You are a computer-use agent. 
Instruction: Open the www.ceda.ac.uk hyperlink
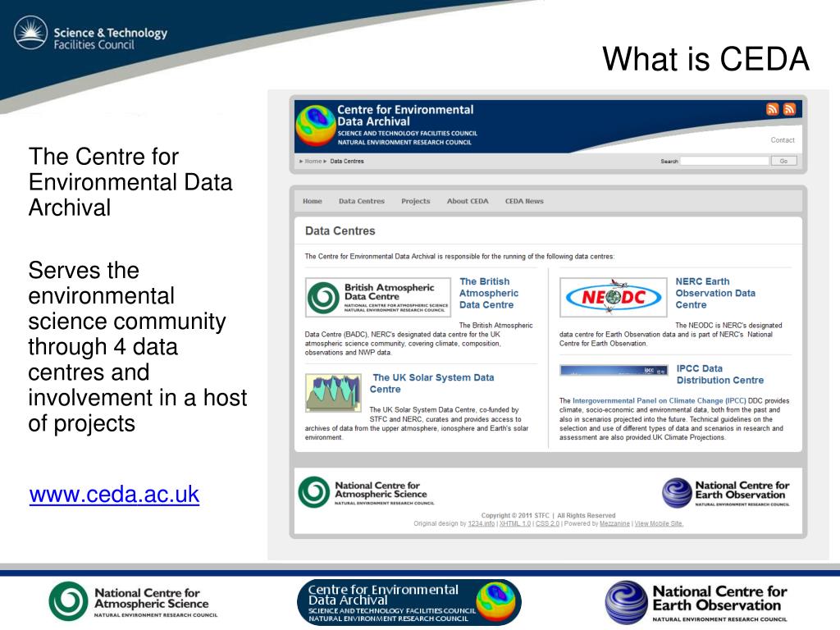pos(114,494)
